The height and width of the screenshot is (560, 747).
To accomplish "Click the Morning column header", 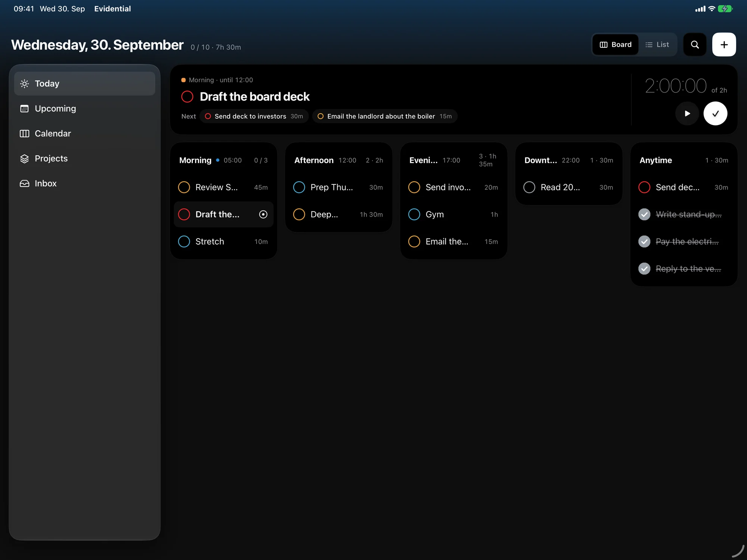I will (x=195, y=160).
